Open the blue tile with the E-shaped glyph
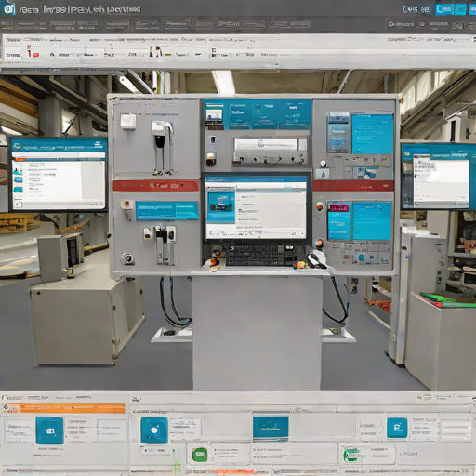 tap(397, 428)
